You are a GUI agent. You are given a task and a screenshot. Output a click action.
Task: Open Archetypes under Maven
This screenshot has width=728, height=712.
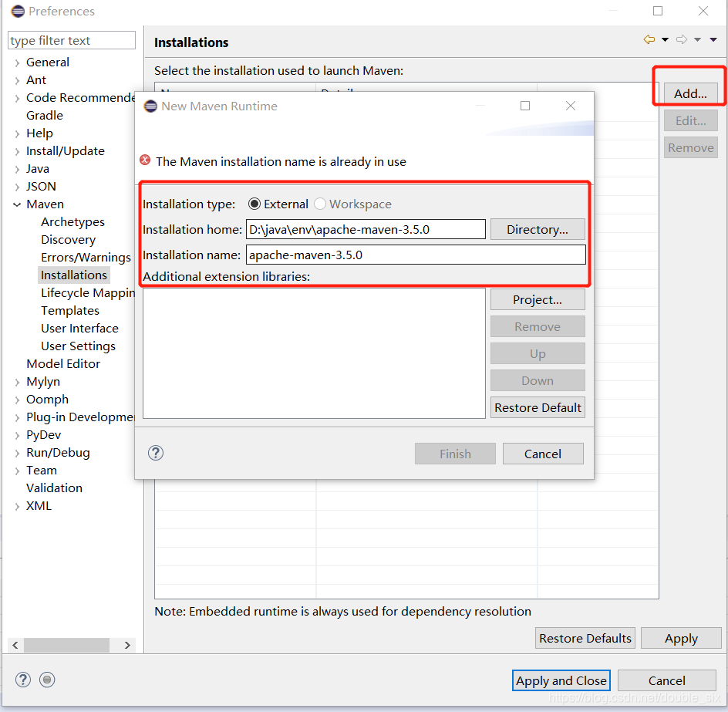coord(73,222)
